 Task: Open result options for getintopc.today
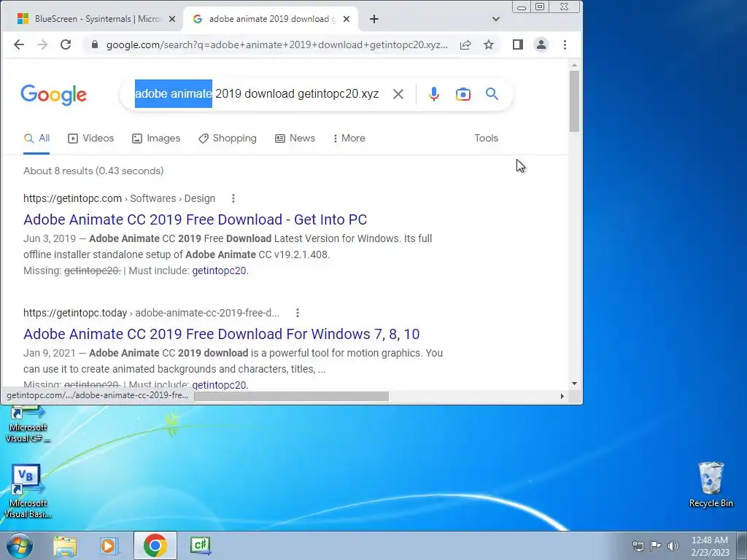pyautogui.click(x=298, y=313)
